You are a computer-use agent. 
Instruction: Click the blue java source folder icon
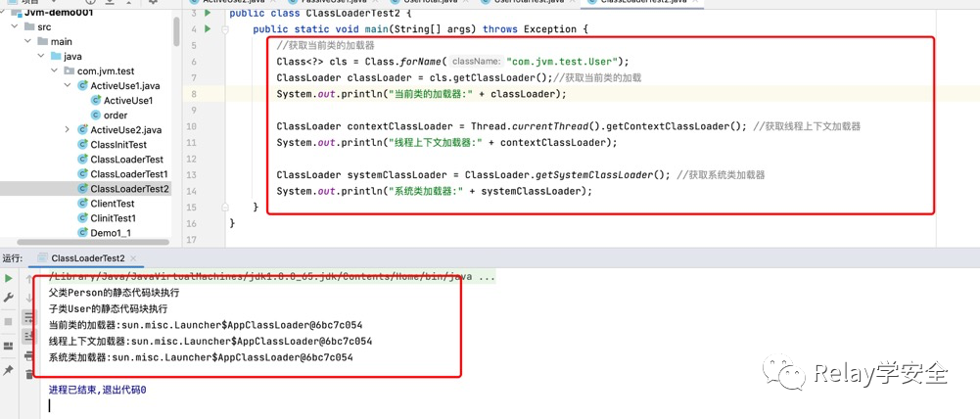click(56, 56)
